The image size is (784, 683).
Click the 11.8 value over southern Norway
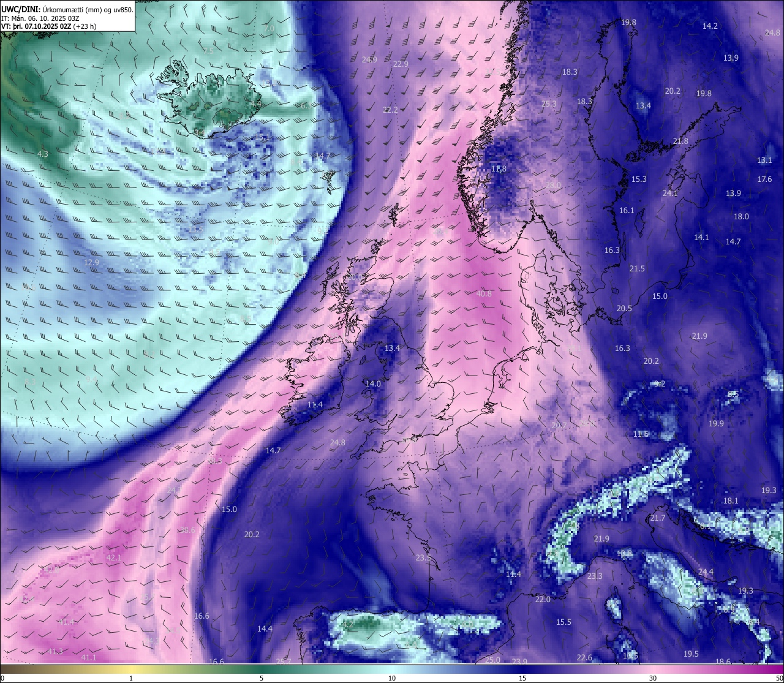tap(499, 169)
